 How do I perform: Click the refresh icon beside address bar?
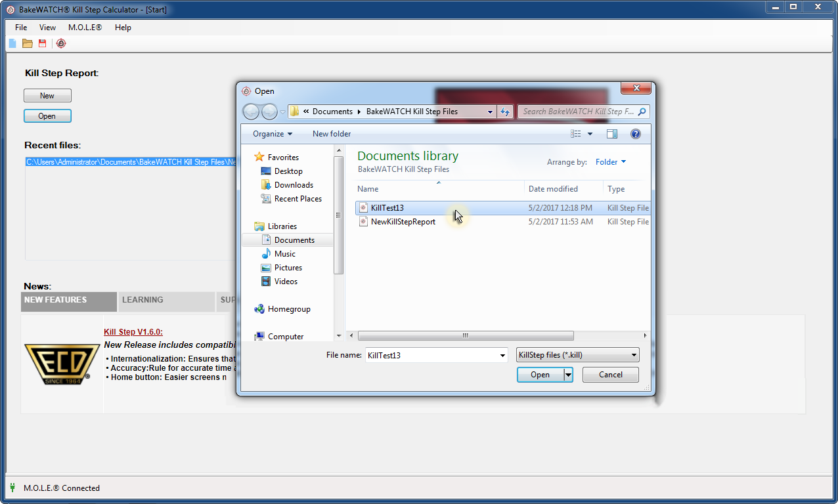click(x=505, y=112)
